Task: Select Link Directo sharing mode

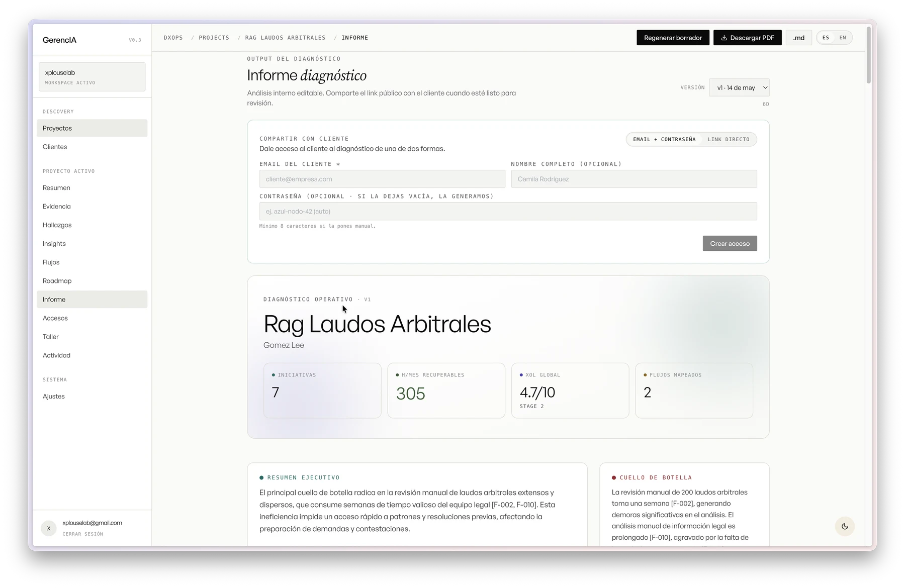Action: tap(729, 139)
